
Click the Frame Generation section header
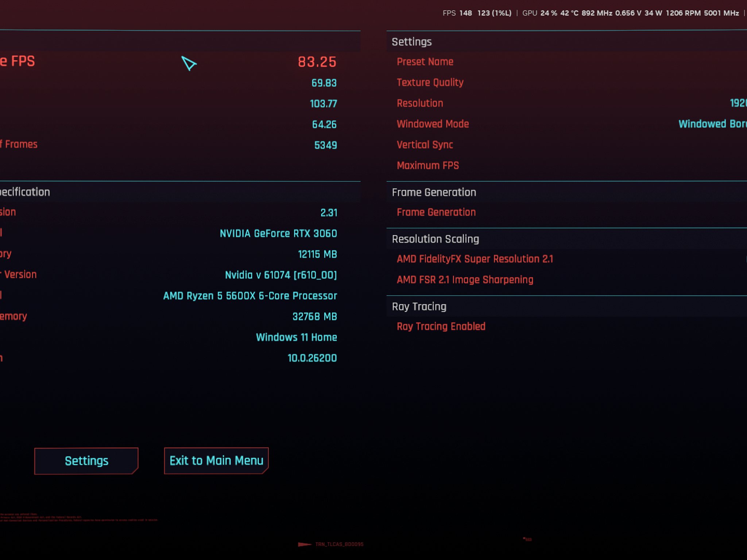(434, 192)
